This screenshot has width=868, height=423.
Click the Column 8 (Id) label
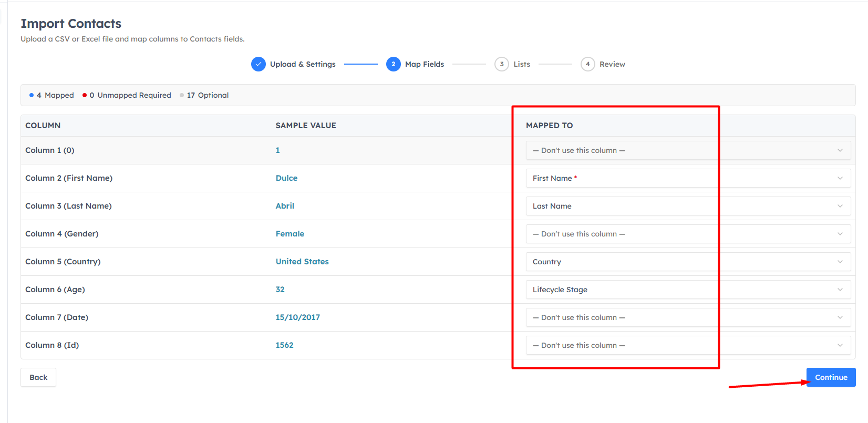[52, 345]
